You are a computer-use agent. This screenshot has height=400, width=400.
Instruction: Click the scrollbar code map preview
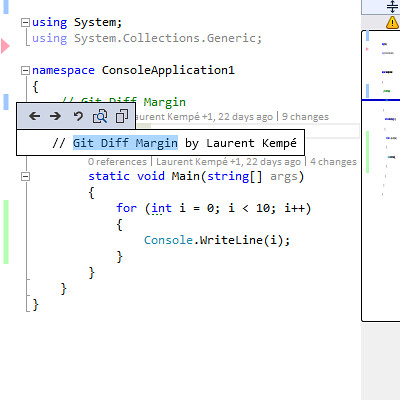[x=381, y=176]
